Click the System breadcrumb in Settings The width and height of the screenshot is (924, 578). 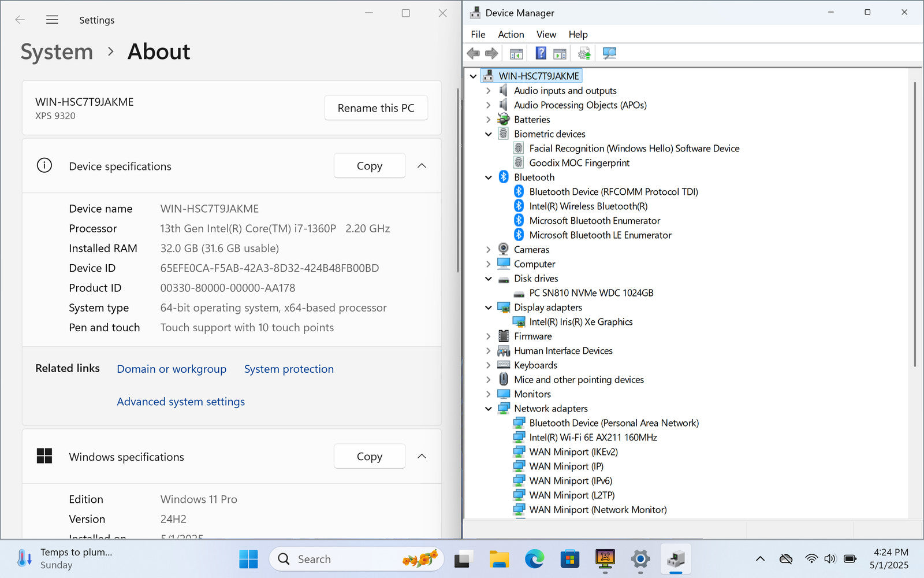click(x=57, y=52)
